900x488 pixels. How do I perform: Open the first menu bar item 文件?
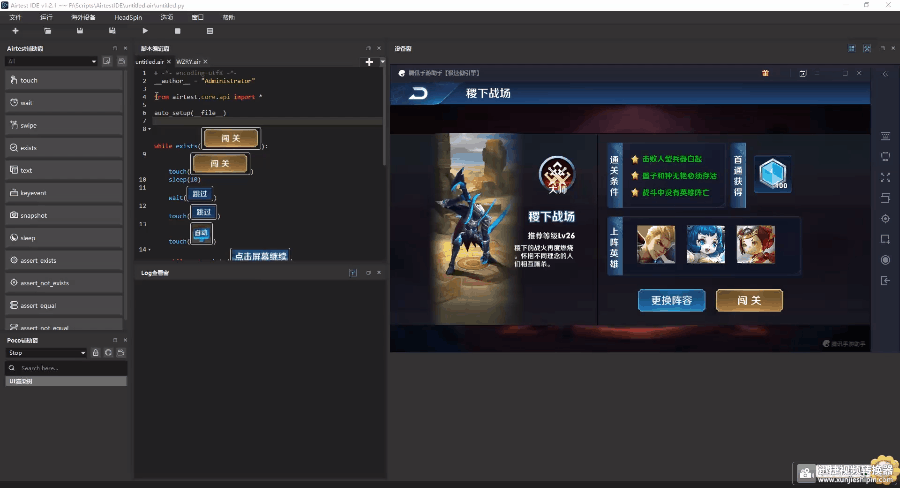pyautogui.click(x=15, y=17)
